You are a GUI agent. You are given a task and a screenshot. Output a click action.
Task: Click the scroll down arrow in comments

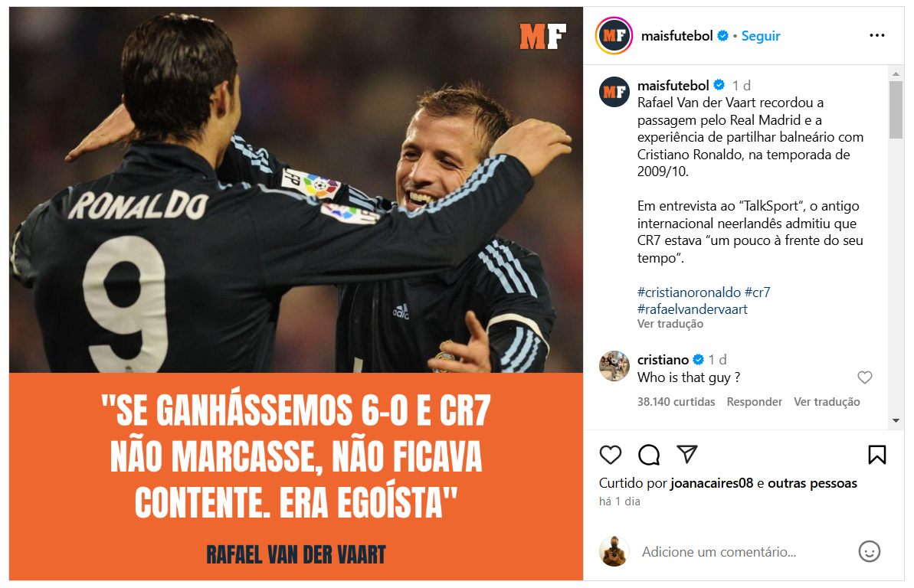pos(896,421)
